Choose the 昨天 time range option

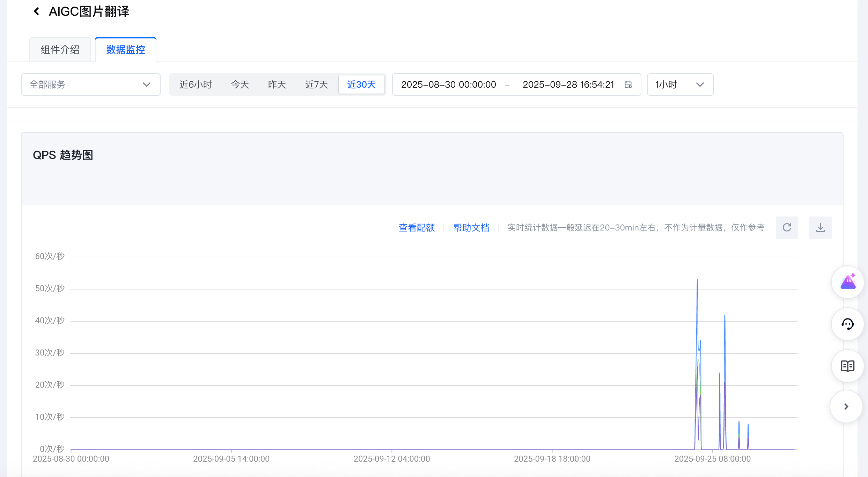[277, 85]
